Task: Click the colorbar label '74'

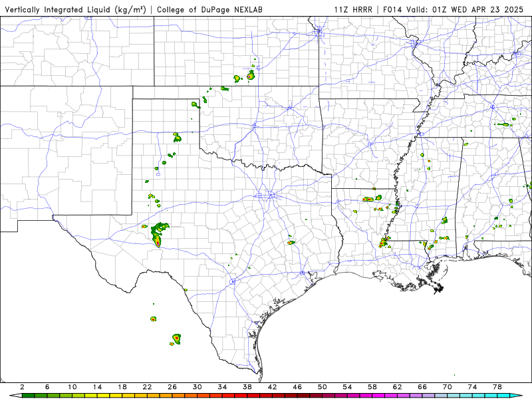Action: pos(472,387)
